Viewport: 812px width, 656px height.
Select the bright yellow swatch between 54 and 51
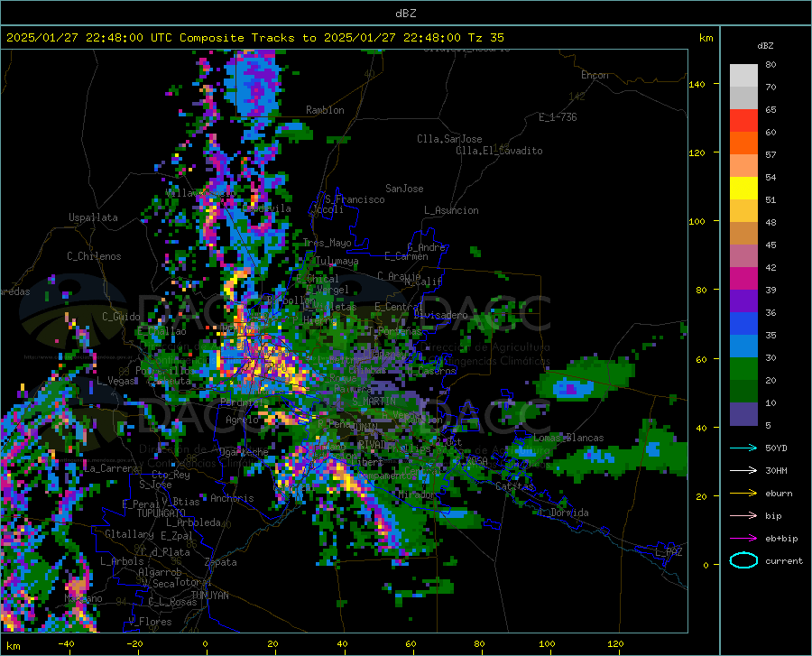[x=743, y=189]
